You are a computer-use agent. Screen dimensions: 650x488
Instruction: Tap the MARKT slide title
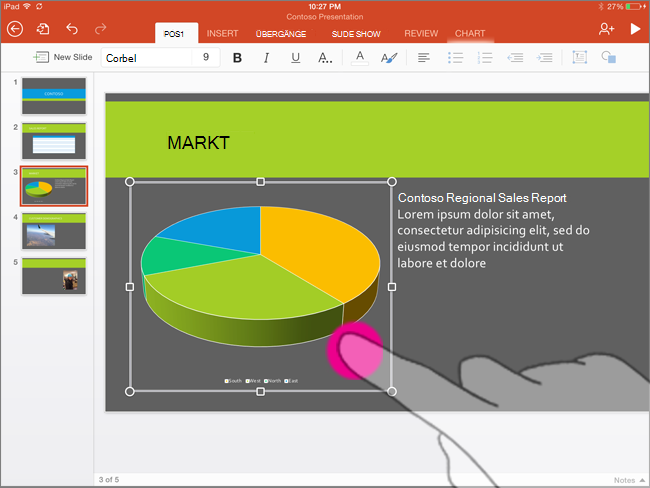198,143
